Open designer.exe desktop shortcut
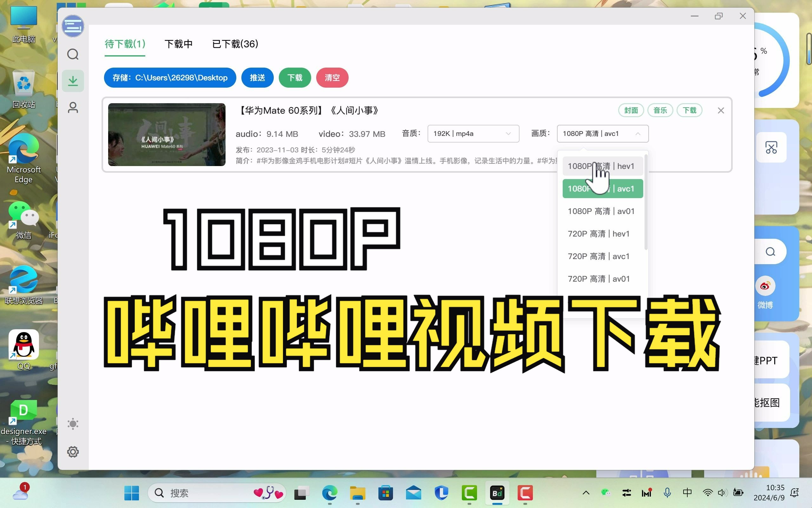Viewport: 812px width, 508px height. pyautogui.click(x=23, y=423)
